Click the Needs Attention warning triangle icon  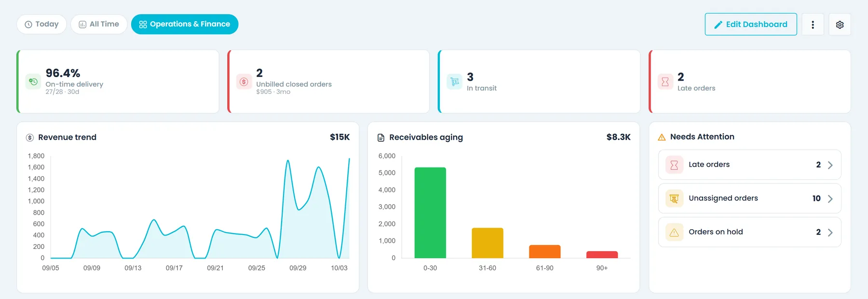[662, 137]
